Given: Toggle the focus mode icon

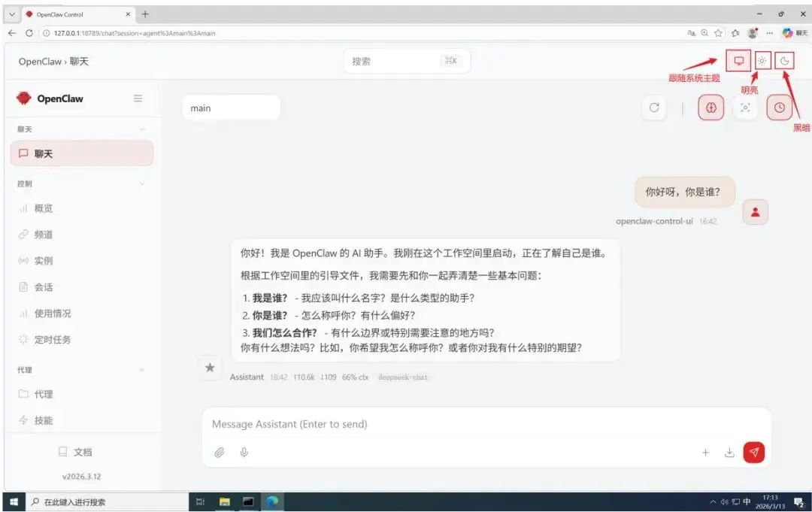Looking at the screenshot, I should (x=745, y=108).
